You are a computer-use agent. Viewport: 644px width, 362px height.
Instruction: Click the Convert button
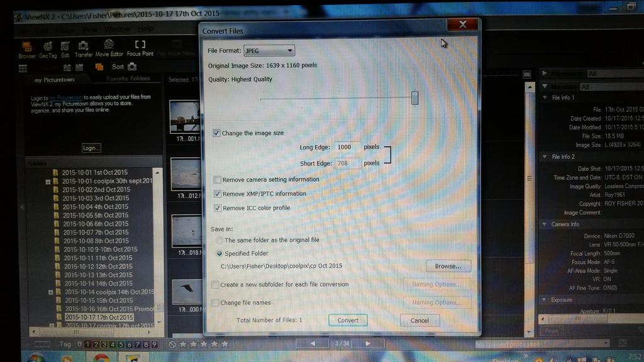pyautogui.click(x=348, y=320)
